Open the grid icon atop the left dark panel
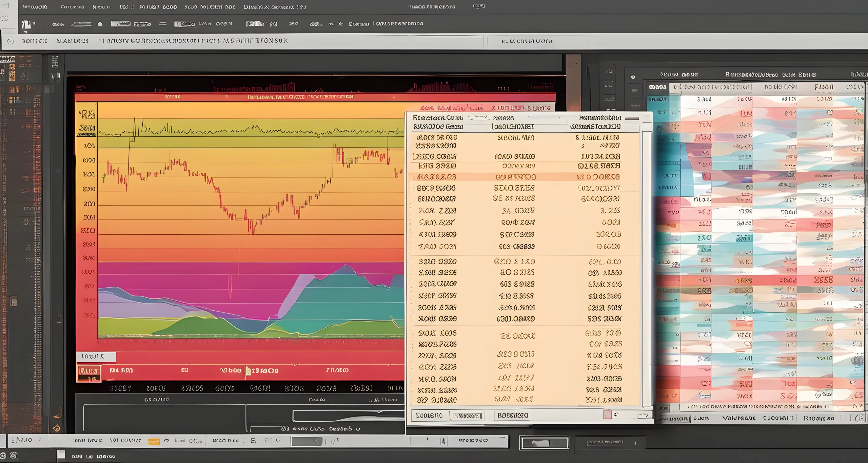The width and height of the screenshot is (868, 463). point(55,61)
